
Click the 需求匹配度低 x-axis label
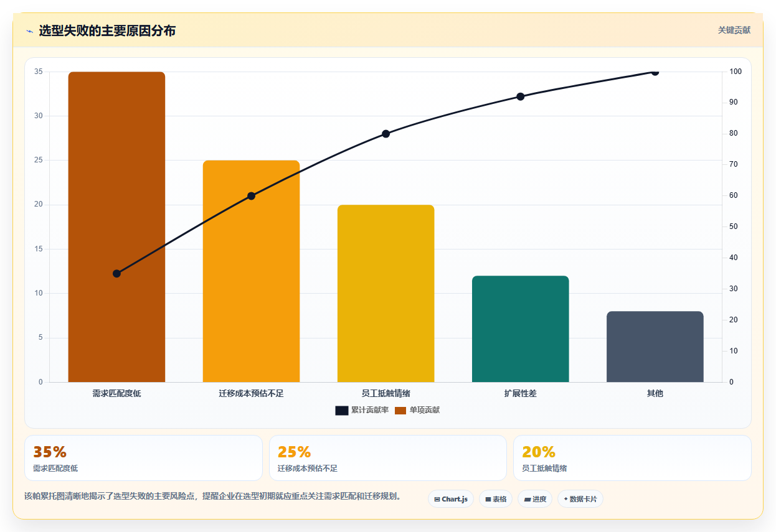click(116, 393)
